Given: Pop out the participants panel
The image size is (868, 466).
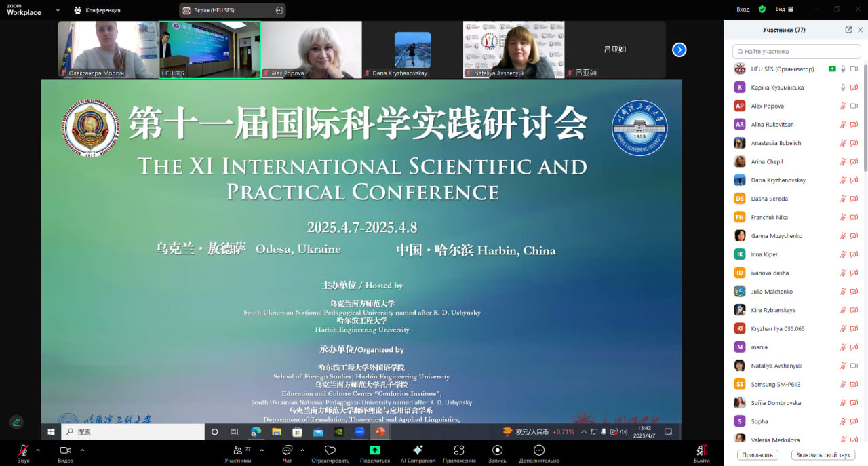Looking at the screenshot, I should [x=848, y=30].
